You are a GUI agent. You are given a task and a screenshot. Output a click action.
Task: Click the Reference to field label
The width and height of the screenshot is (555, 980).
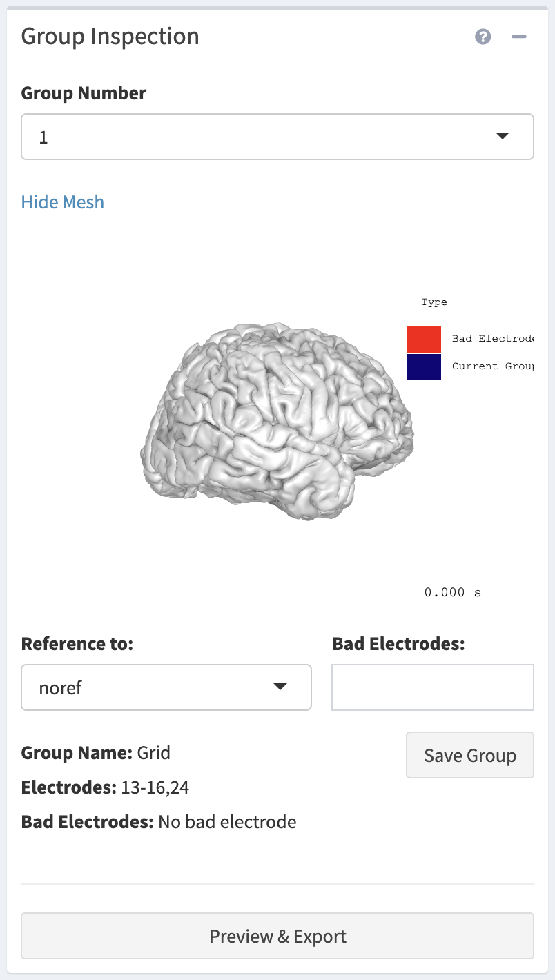tap(77, 644)
